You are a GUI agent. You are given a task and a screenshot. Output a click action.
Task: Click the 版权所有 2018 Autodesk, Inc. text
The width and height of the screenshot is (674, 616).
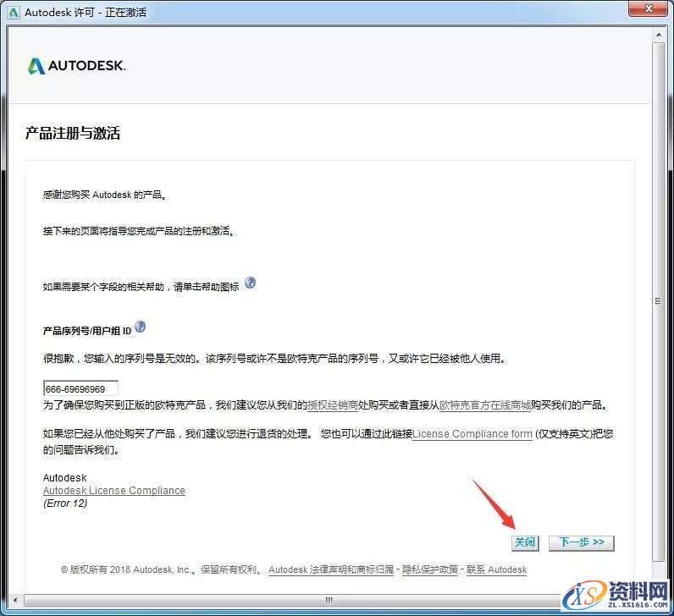[161, 569]
